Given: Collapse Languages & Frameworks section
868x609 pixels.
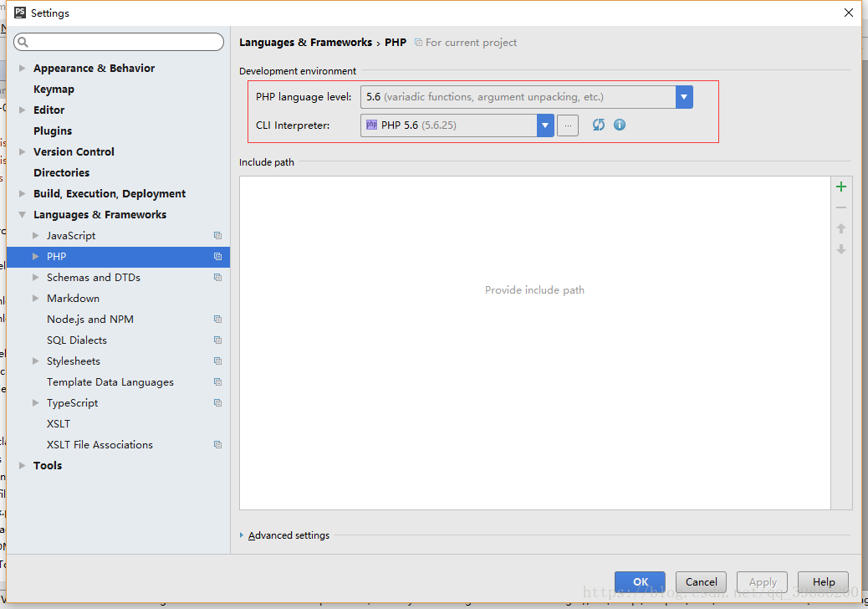Looking at the screenshot, I should tap(22, 214).
